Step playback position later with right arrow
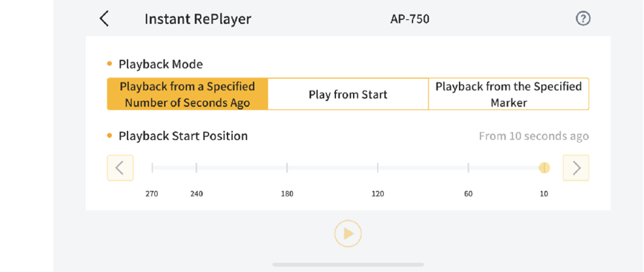The width and height of the screenshot is (644, 272). tap(576, 168)
